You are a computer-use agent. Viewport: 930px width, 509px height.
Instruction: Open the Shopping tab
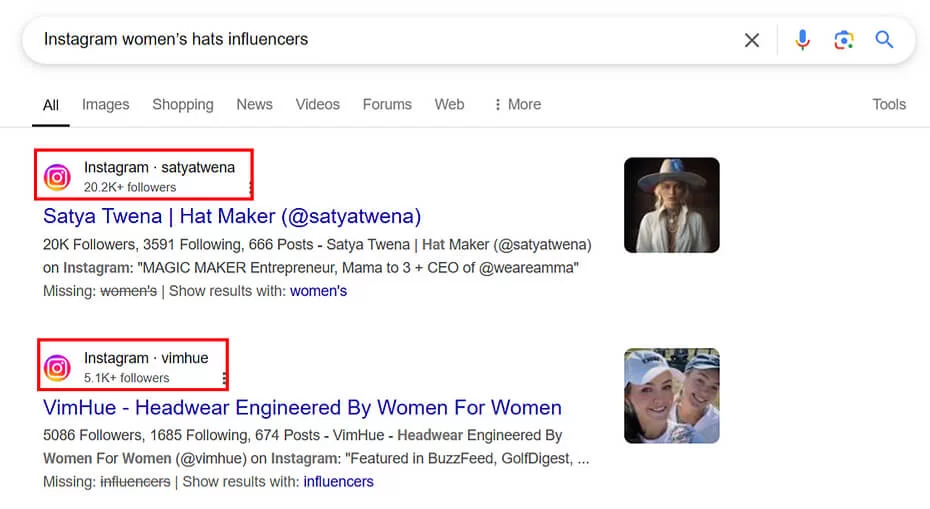click(x=183, y=104)
